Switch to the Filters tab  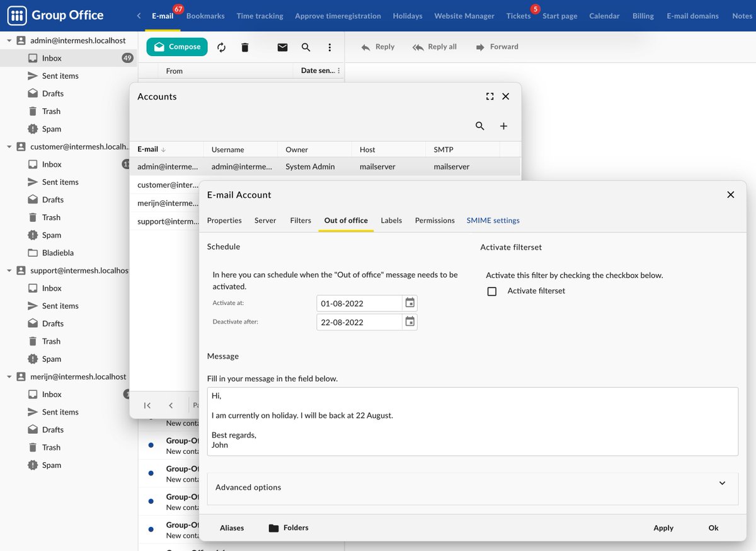(301, 221)
